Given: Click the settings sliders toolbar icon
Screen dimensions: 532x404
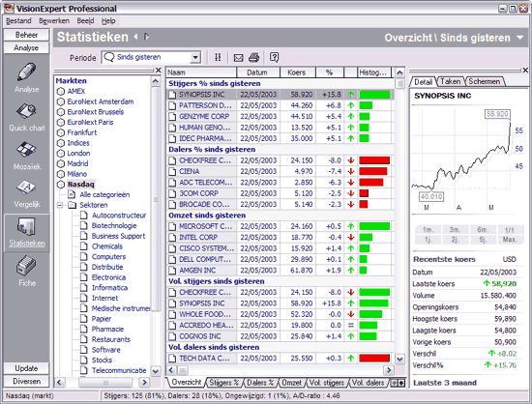Looking at the screenshot, I should tap(218, 57).
